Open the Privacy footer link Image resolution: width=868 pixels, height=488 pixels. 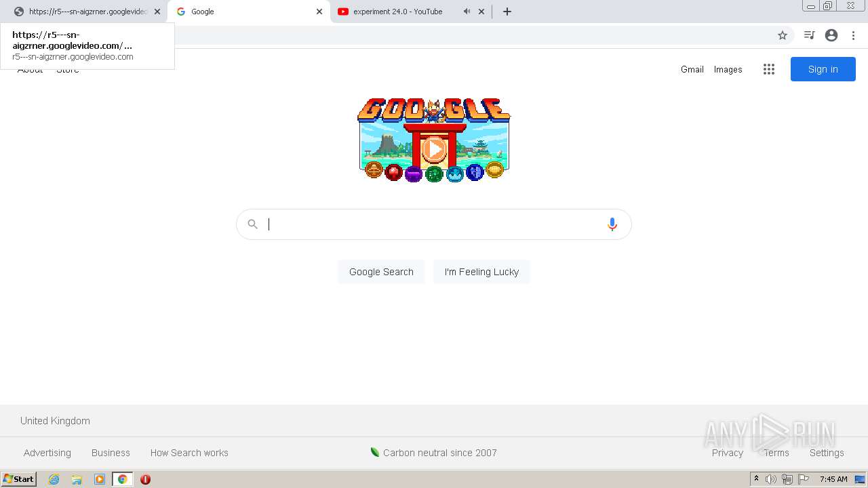[728, 453]
